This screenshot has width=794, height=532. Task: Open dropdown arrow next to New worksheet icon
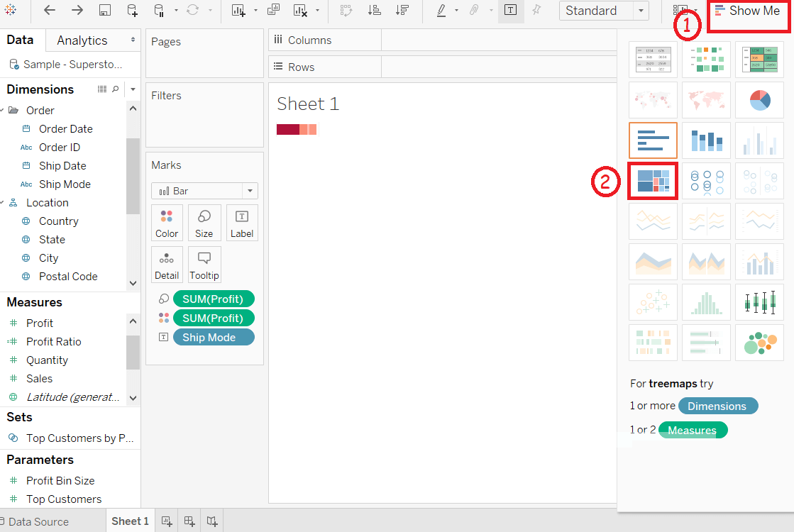[255, 10]
